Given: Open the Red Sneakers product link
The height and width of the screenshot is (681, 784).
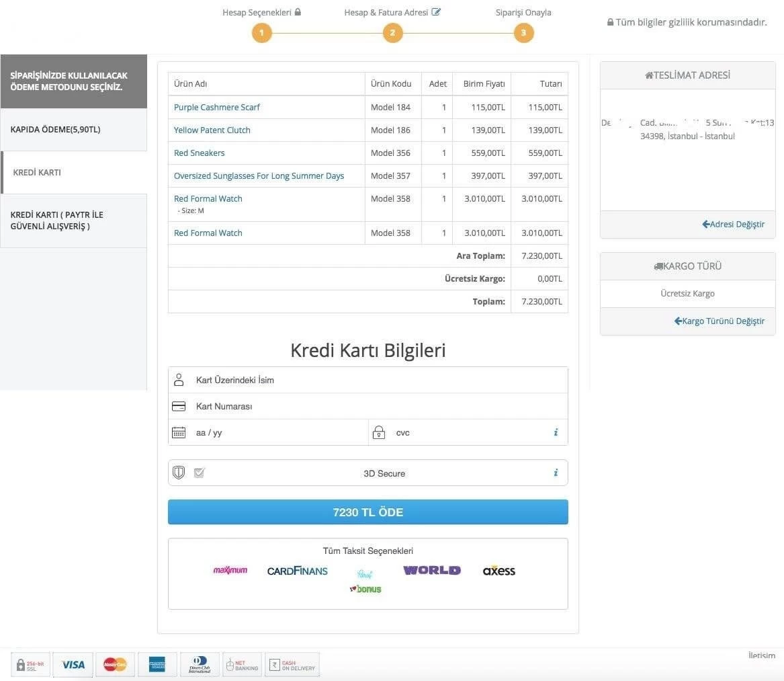Looking at the screenshot, I should click(x=199, y=153).
